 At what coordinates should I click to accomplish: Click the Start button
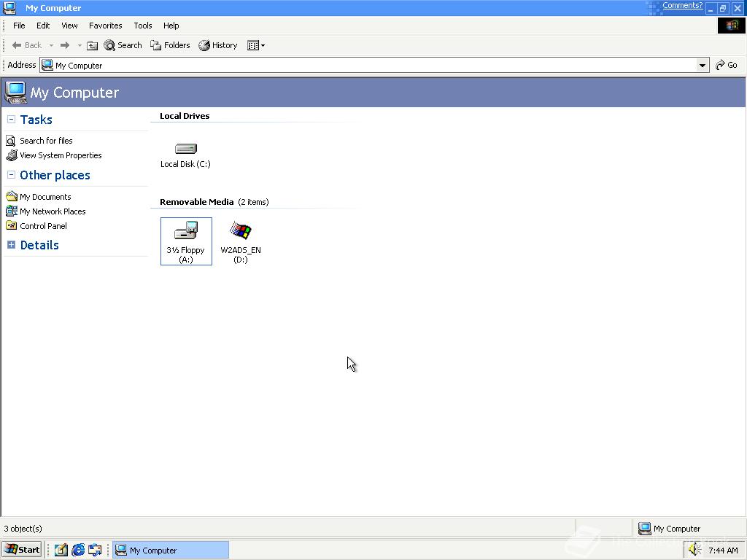pyautogui.click(x=22, y=550)
